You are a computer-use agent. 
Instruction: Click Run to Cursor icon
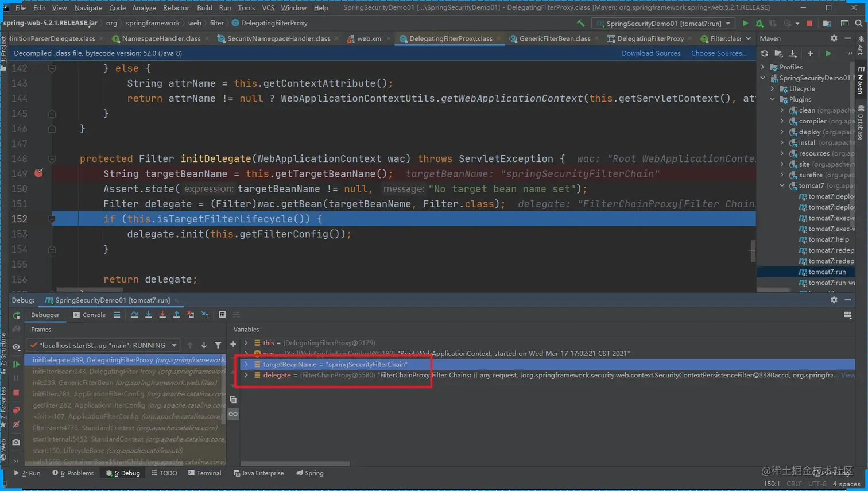pyautogui.click(x=205, y=315)
